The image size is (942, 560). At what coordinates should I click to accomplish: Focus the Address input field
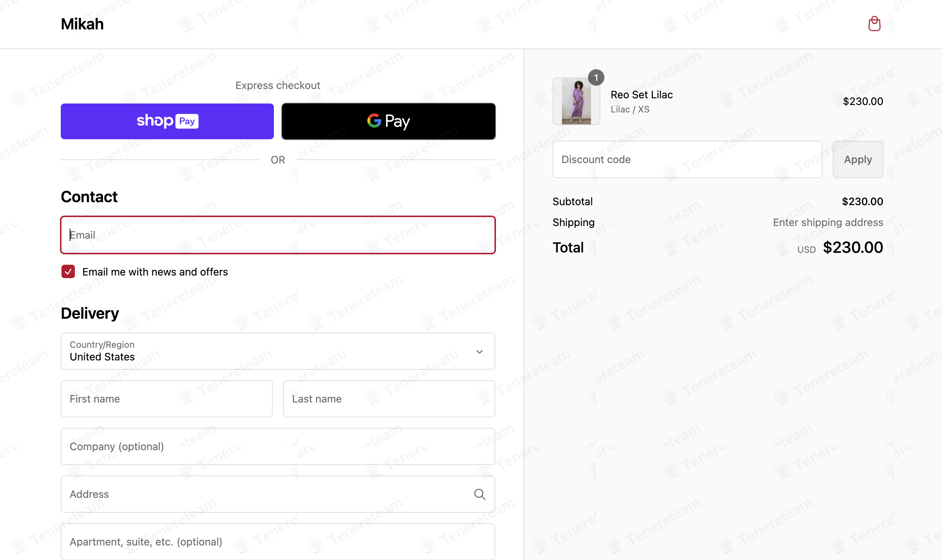coord(278,494)
